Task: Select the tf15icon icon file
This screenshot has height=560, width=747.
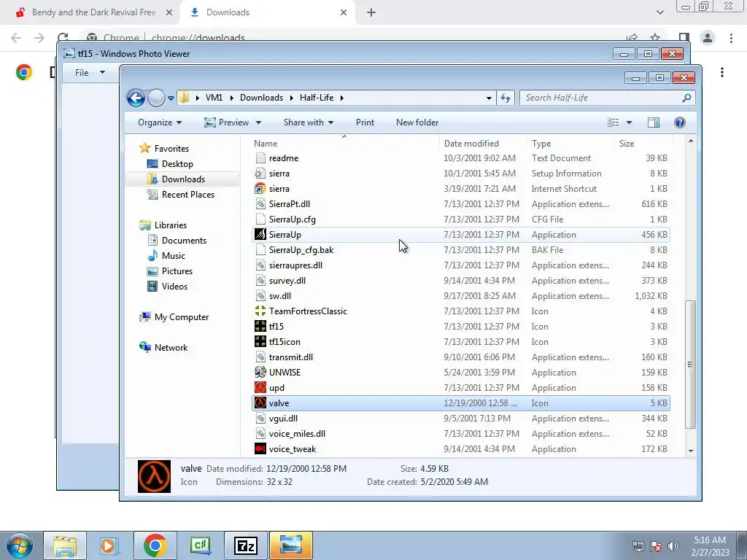Action: [461, 341]
